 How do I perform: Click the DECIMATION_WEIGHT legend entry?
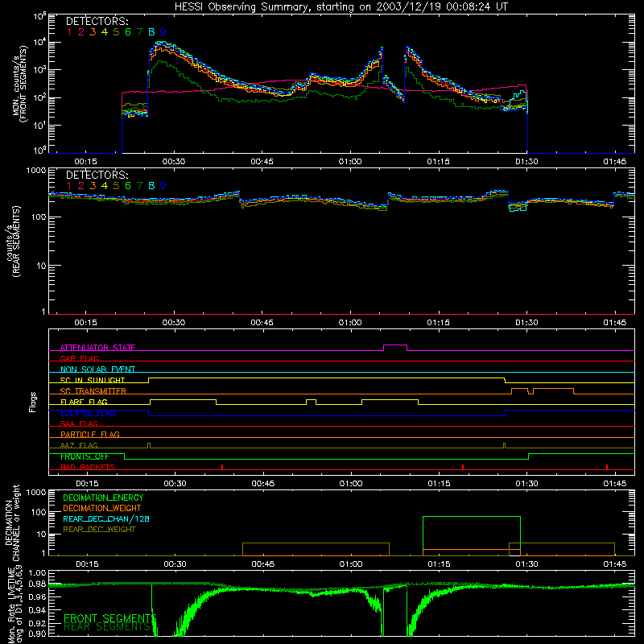tap(102, 508)
